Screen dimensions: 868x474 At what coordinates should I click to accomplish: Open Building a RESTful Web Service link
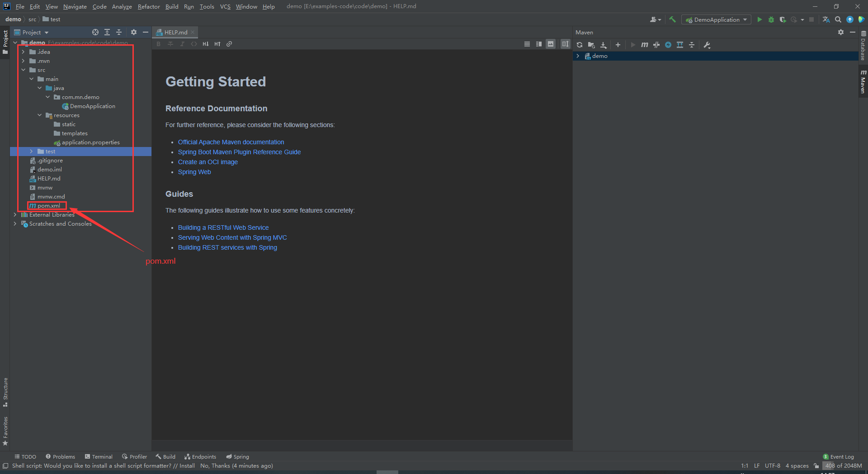[223, 228]
